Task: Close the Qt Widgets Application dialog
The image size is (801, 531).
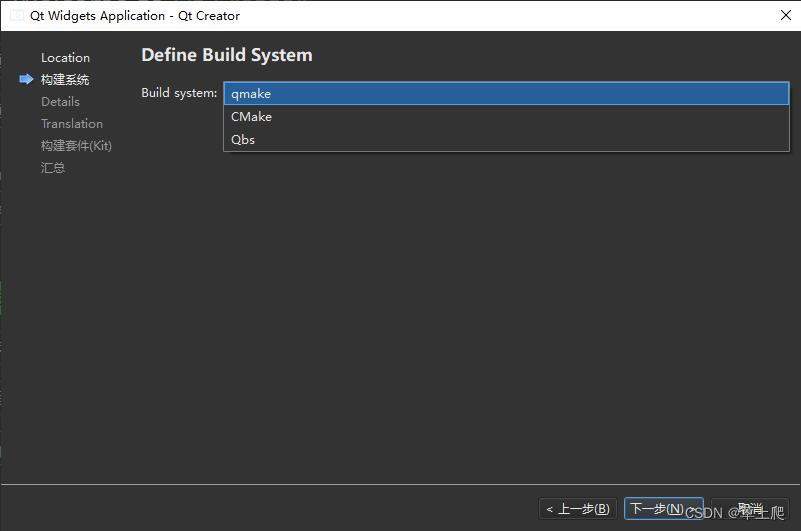Action: point(786,15)
